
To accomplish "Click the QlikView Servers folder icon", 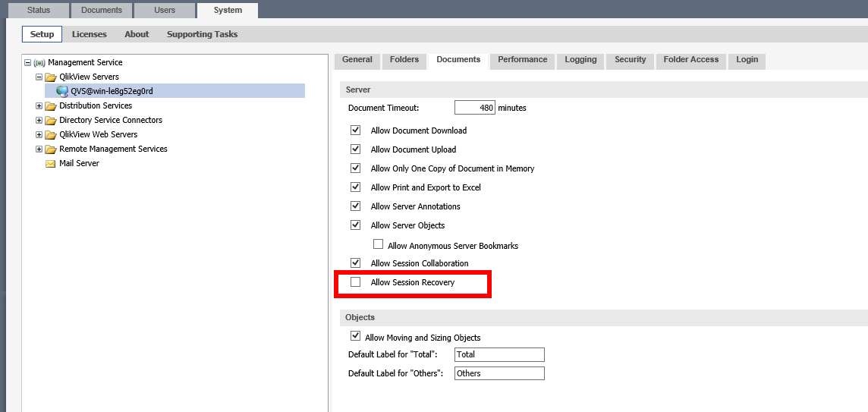I will point(51,77).
